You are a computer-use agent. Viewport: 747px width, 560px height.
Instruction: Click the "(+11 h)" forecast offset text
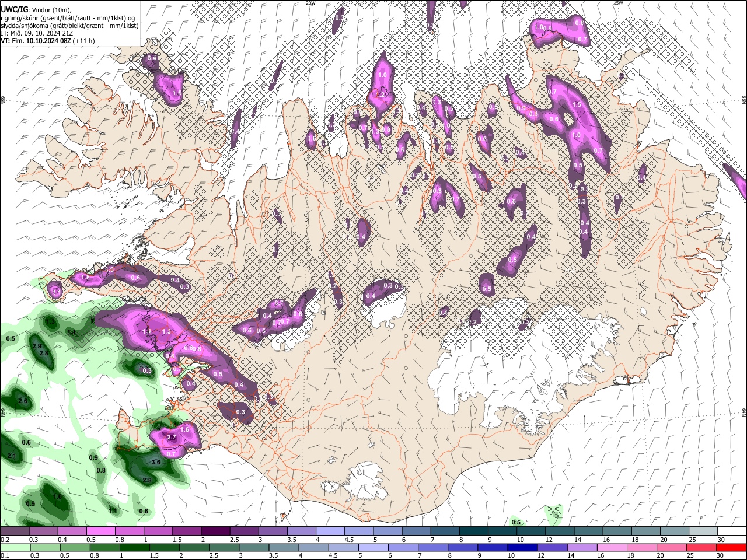(84, 41)
